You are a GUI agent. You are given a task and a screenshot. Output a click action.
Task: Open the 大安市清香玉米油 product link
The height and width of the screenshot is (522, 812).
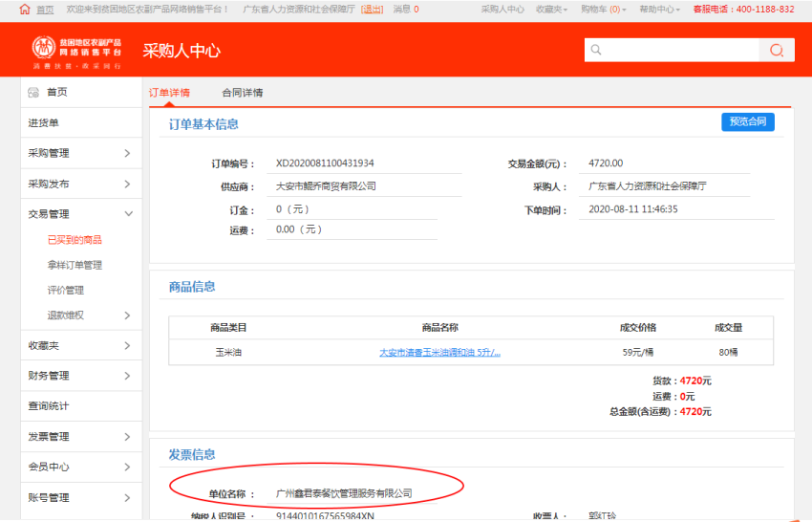439,352
